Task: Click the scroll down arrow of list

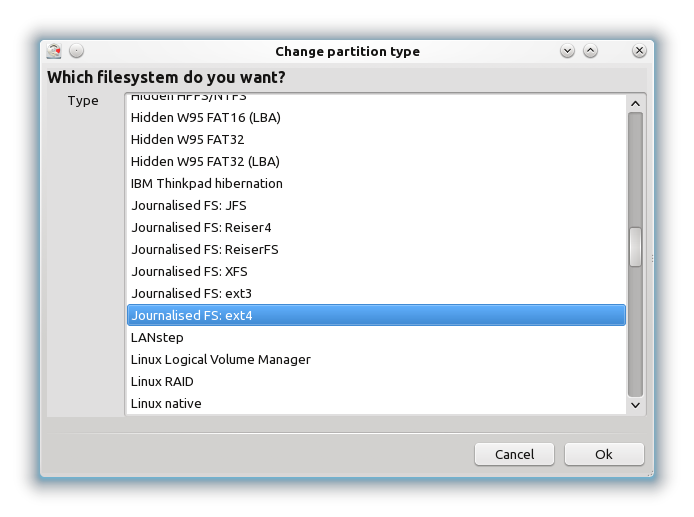Action: (635, 405)
